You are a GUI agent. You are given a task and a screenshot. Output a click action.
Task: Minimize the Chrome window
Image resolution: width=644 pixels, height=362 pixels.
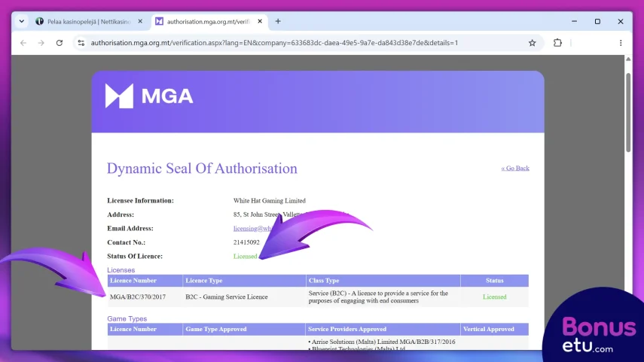pos(574,21)
